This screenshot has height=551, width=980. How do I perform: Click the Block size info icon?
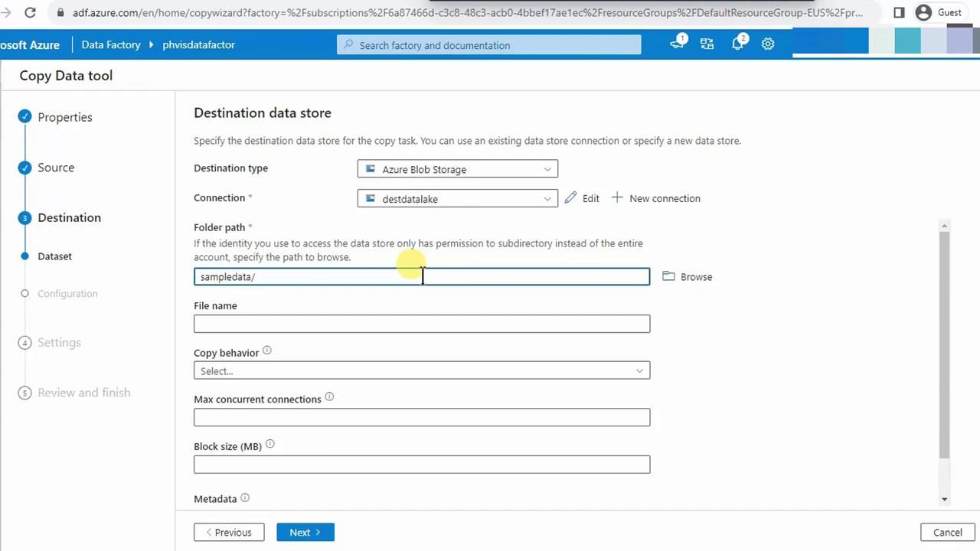point(269,445)
